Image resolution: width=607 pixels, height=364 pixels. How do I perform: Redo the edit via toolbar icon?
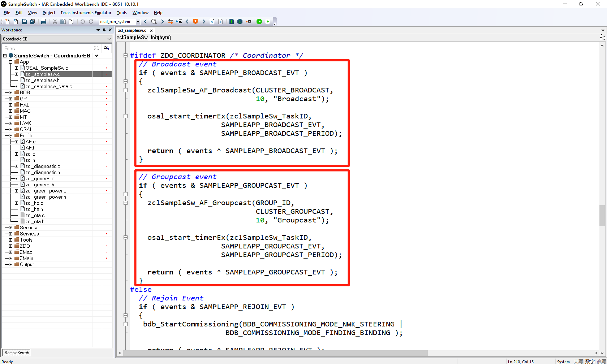click(x=91, y=22)
